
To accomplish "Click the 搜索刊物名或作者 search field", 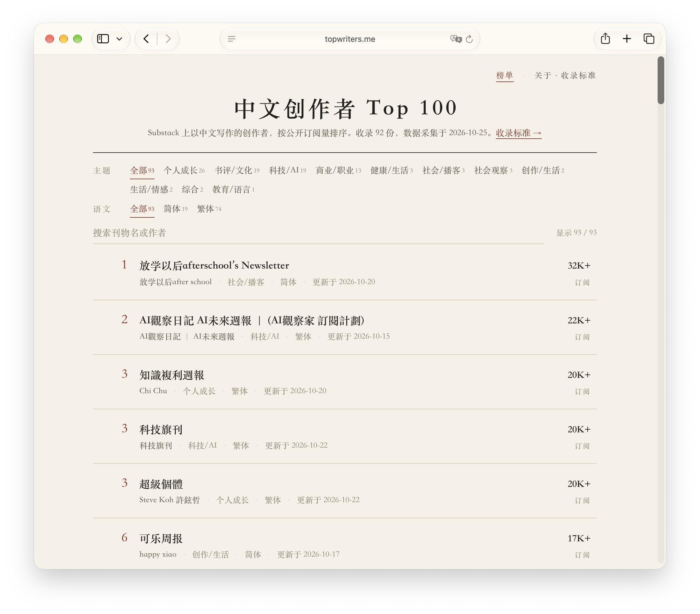I will click(318, 233).
